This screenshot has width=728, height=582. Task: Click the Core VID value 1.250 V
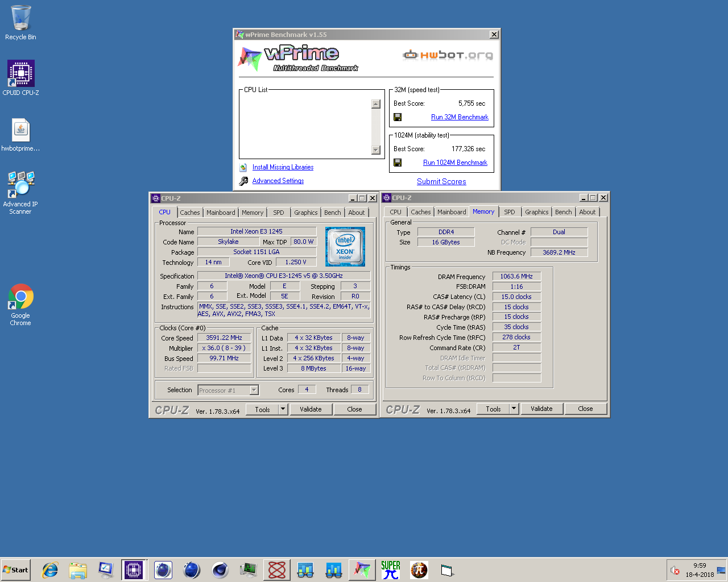[x=296, y=262]
